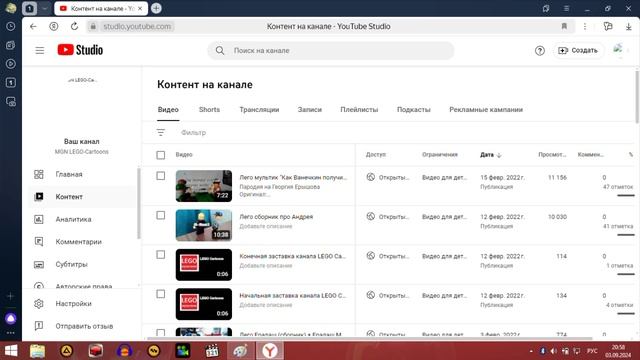Open Yandex Browser icon in taskbar
The height and width of the screenshot is (360, 640).
tap(270, 351)
